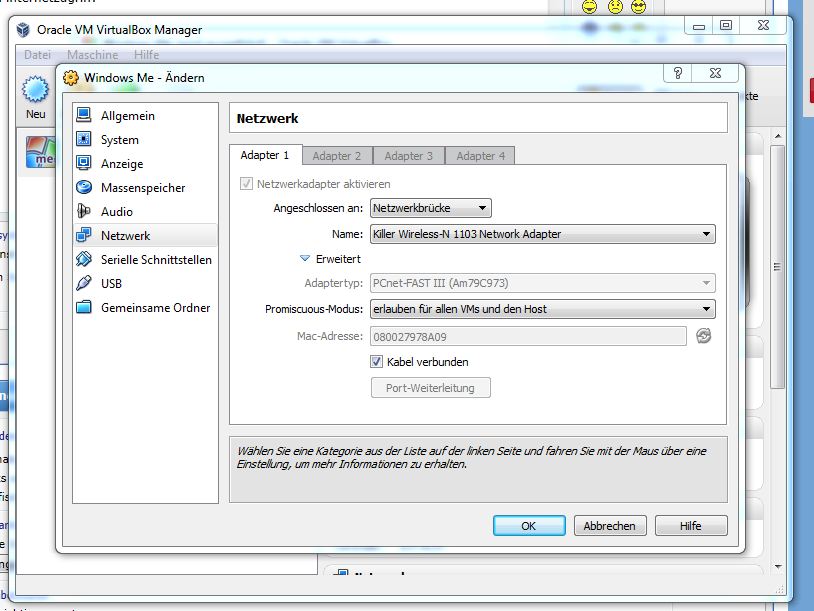Open the Name adapter dropdown
This screenshot has height=611, width=814.
tap(542, 234)
